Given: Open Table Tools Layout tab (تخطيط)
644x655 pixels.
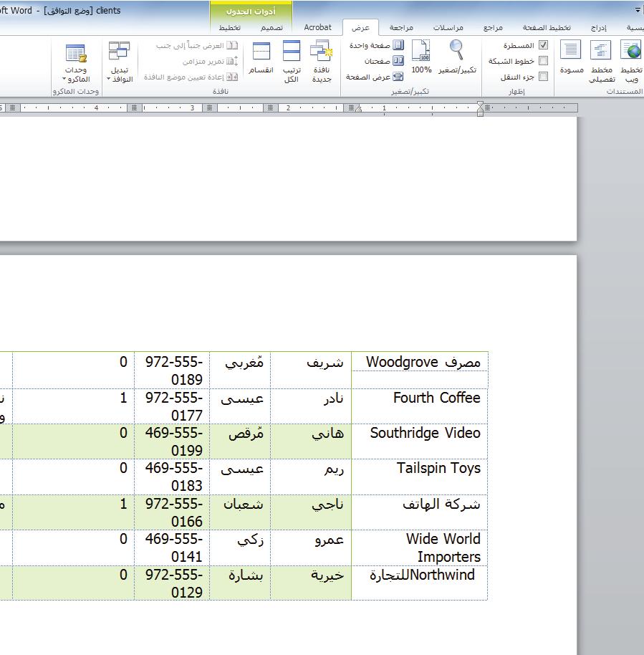Looking at the screenshot, I should point(230,27).
